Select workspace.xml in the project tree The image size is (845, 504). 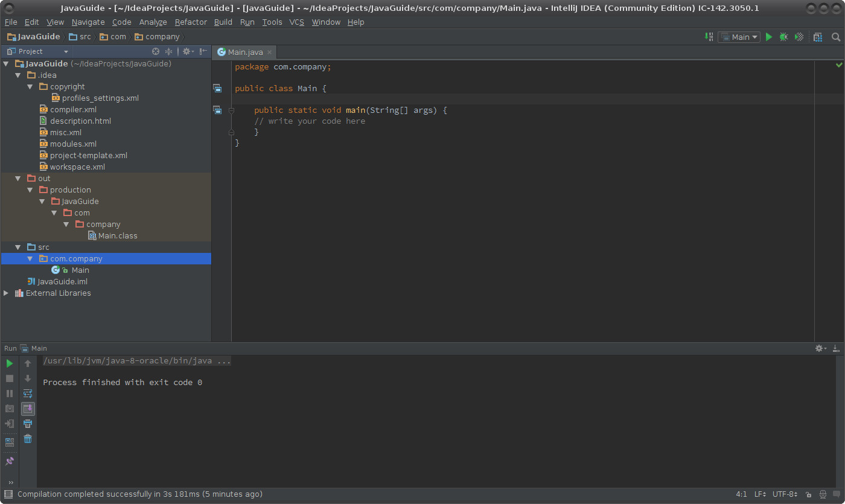tap(77, 167)
